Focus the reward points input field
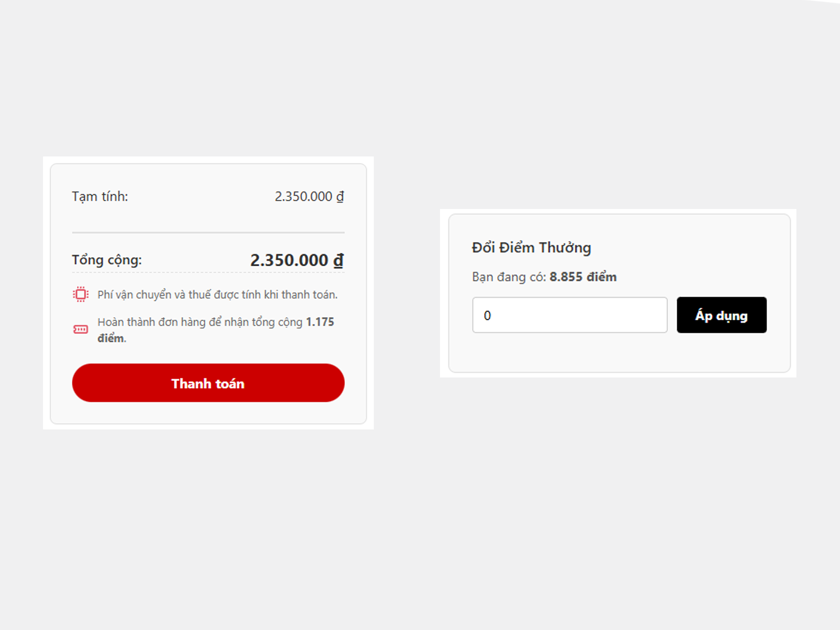 (x=570, y=315)
